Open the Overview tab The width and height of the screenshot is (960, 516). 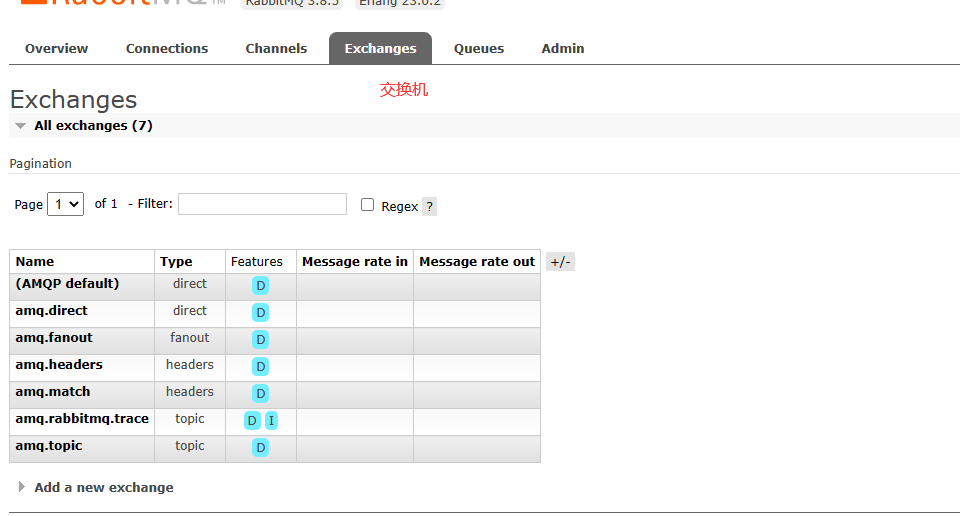[x=56, y=48]
